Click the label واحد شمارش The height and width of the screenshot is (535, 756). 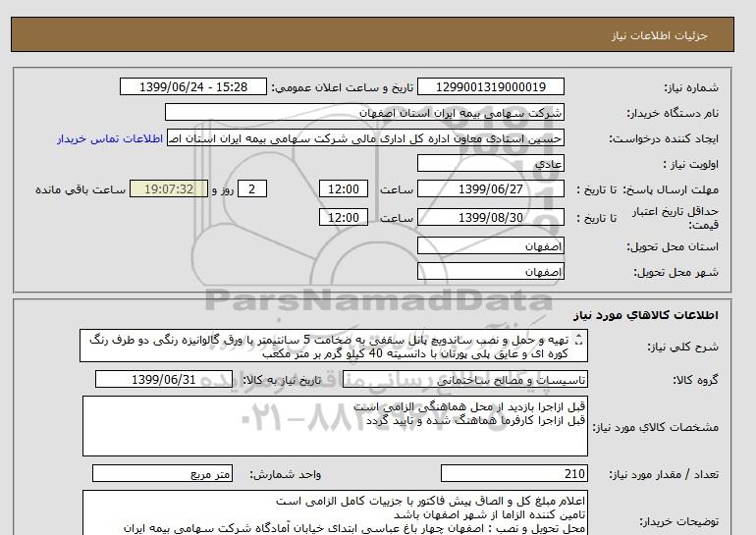pyautogui.click(x=285, y=475)
